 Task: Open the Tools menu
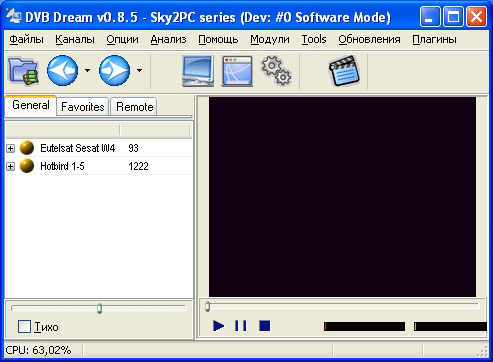314,39
